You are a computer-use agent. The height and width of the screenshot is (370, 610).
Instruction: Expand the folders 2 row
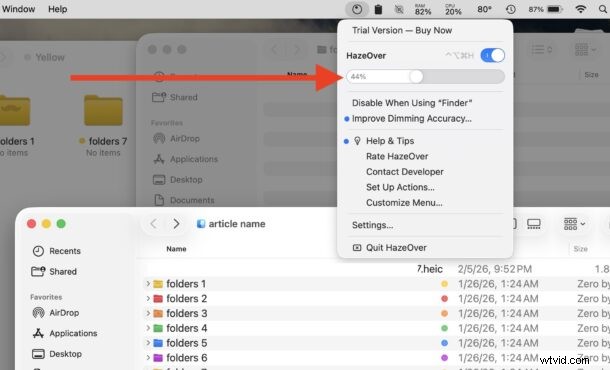pyautogui.click(x=148, y=298)
